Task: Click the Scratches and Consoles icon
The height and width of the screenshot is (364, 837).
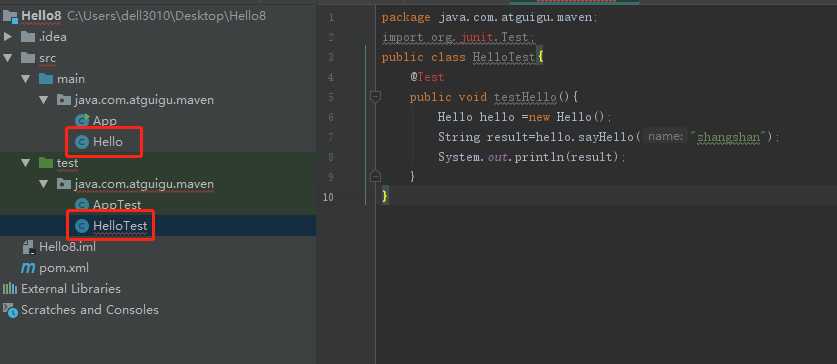Action: pos(10,310)
